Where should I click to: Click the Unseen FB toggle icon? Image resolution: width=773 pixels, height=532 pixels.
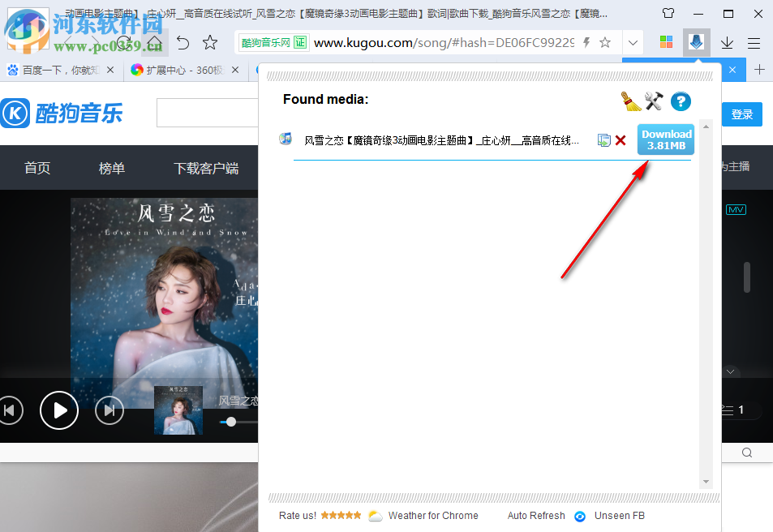coord(579,517)
